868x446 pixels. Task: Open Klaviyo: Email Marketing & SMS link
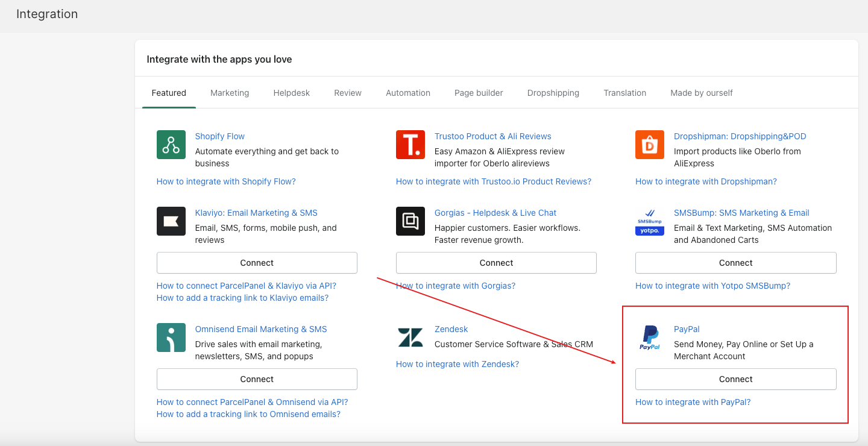tap(256, 213)
